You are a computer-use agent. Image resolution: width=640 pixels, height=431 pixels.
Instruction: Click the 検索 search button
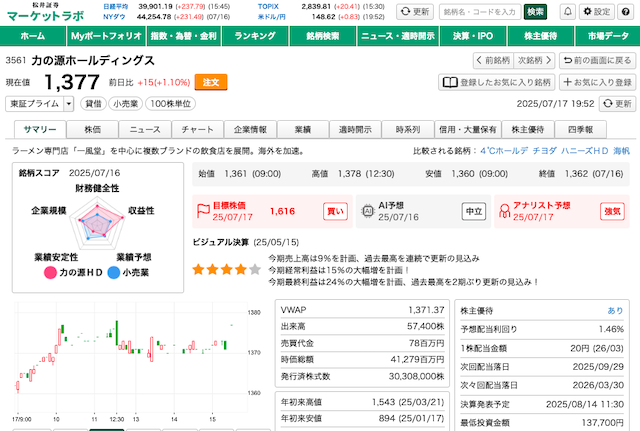[535, 12]
